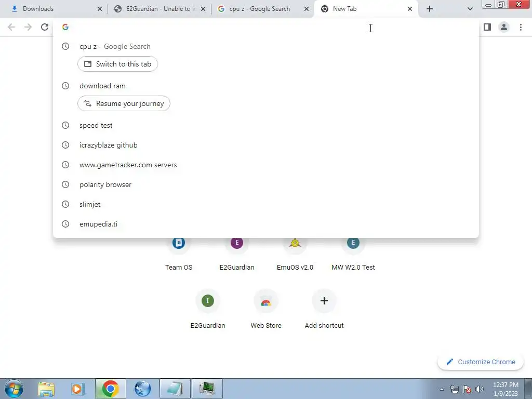The width and height of the screenshot is (532, 399).
Task: Close the New Tab tab
Action: (410, 9)
